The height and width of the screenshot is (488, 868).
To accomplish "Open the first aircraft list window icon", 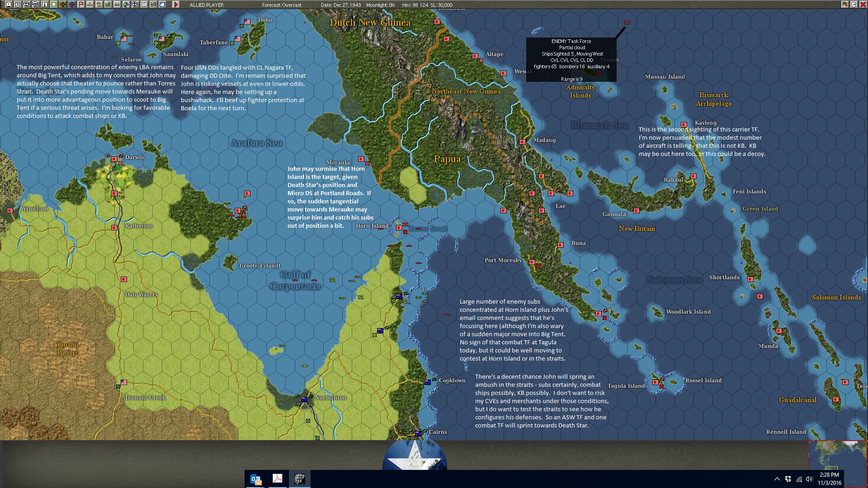I will (x=27, y=5).
